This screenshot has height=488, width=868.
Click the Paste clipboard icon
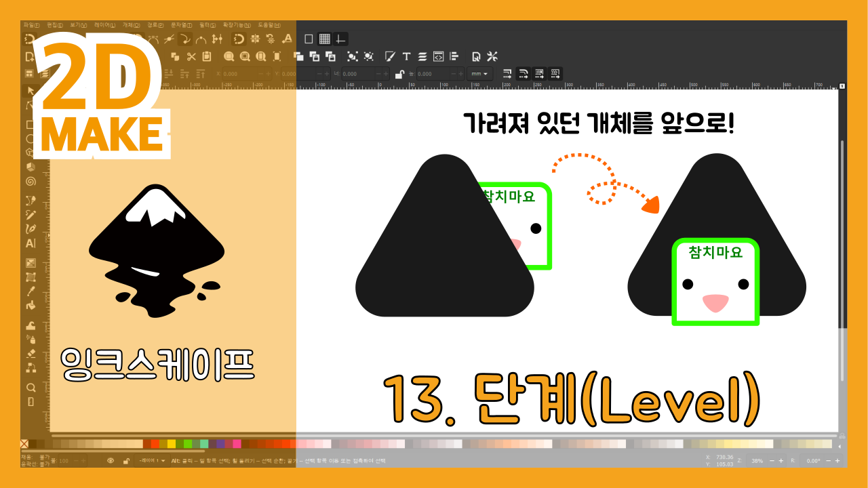point(207,56)
